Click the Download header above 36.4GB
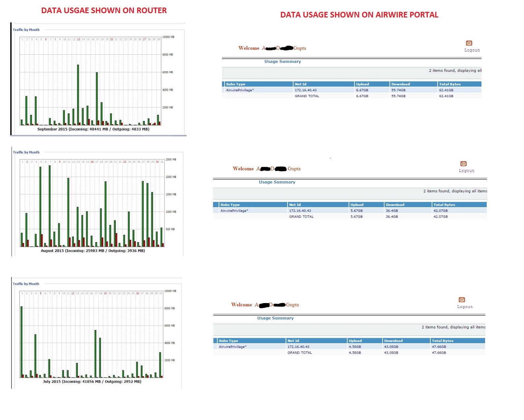 (x=408, y=205)
